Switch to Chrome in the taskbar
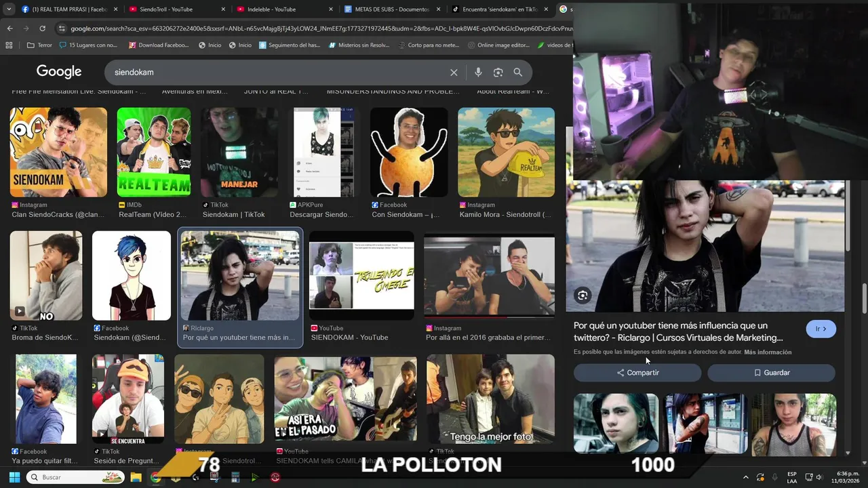 click(x=155, y=477)
